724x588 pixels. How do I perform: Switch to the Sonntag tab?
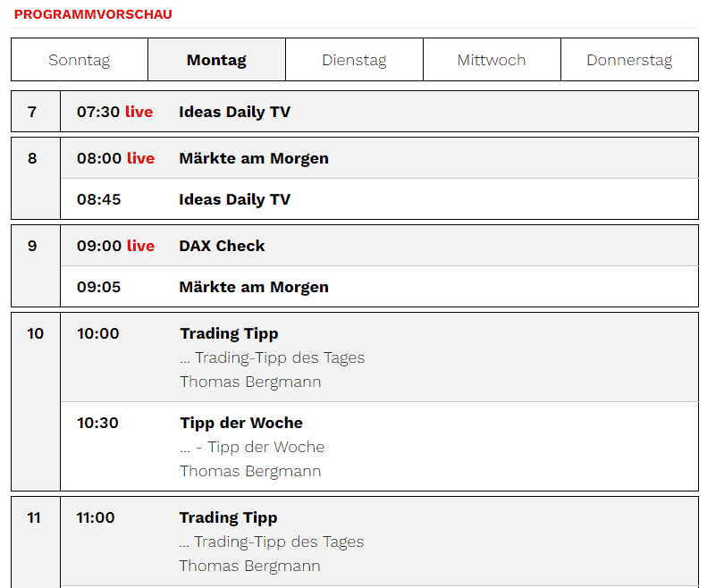[79, 59]
